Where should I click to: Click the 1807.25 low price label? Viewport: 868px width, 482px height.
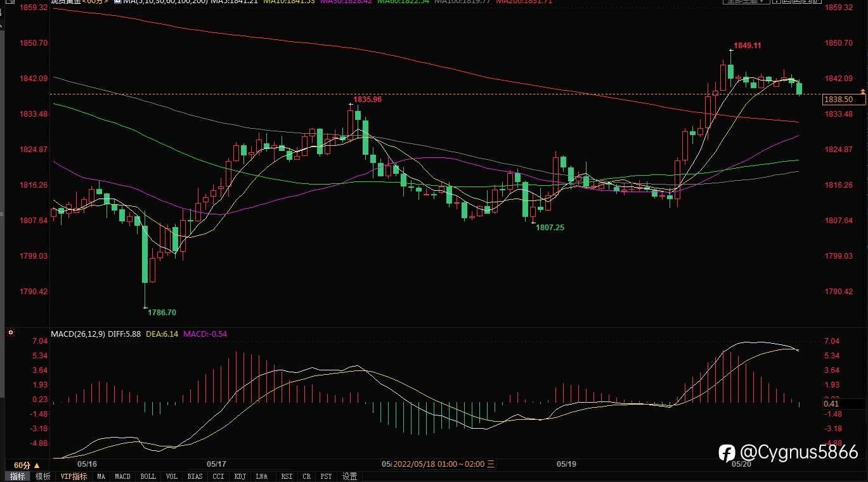point(550,227)
